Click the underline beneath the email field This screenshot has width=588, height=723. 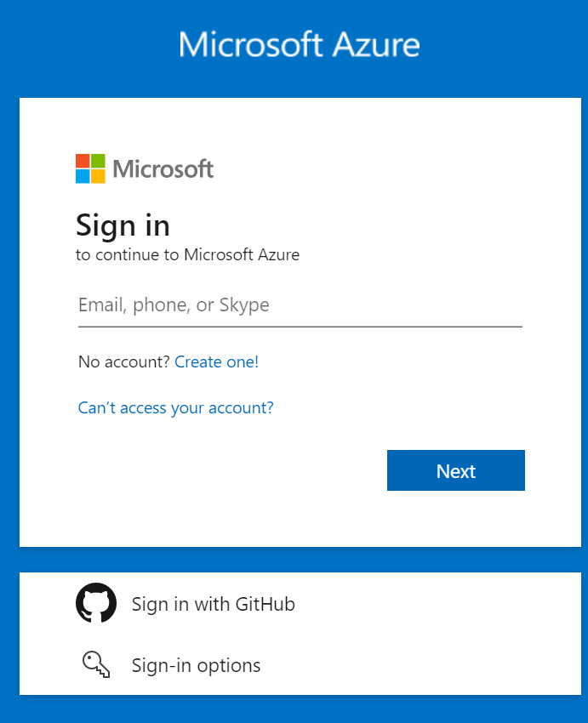(x=300, y=327)
